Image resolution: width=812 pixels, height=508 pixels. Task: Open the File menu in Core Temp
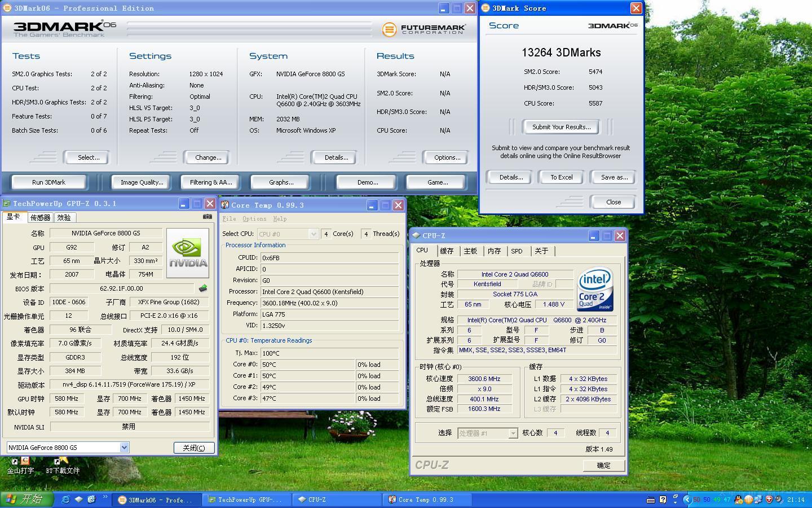tap(230, 219)
